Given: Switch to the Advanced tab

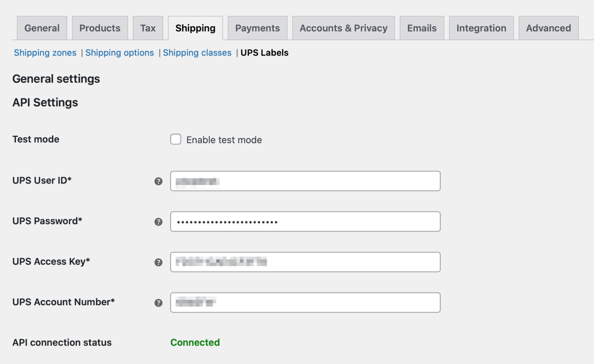Looking at the screenshot, I should coord(548,27).
